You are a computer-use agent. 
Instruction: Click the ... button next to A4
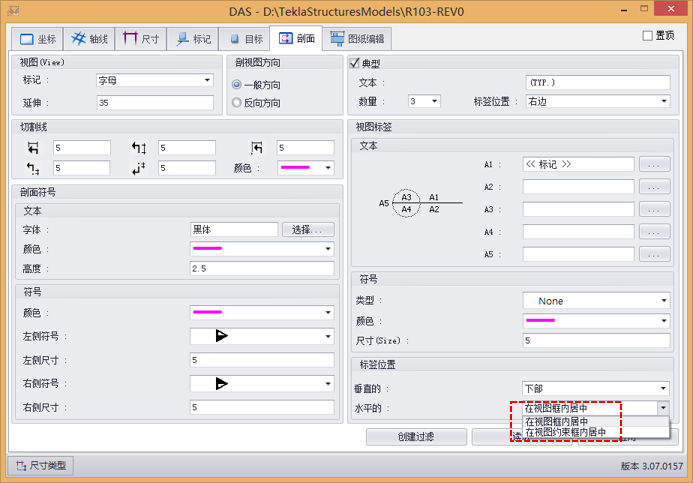655,232
